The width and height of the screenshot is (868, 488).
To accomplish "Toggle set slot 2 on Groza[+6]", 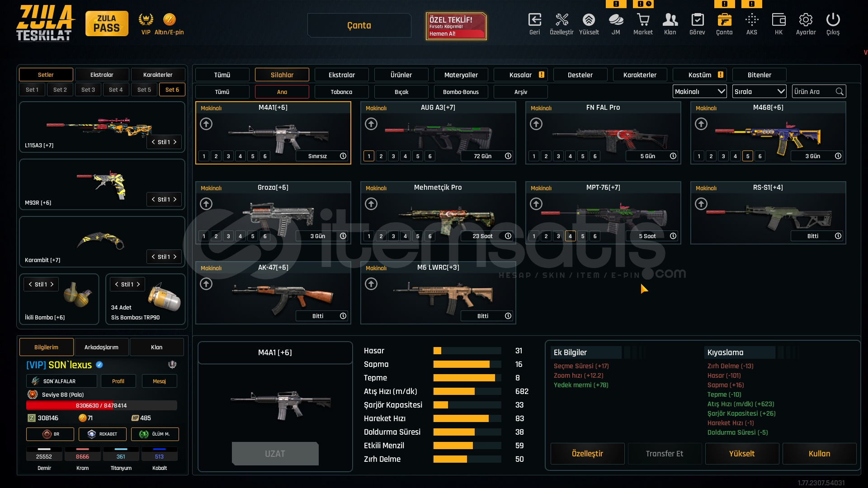I will [x=216, y=236].
